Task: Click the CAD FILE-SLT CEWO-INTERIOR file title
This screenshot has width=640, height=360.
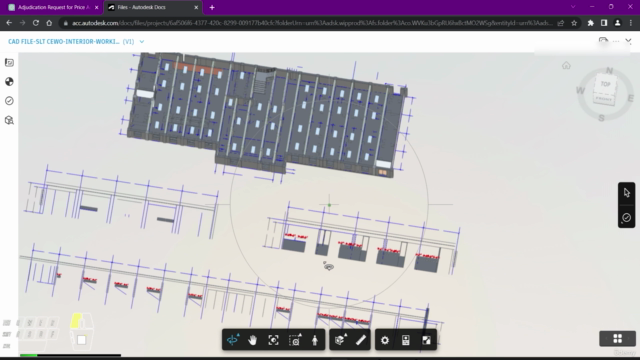Action: pyautogui.click(x=64, y=42)
